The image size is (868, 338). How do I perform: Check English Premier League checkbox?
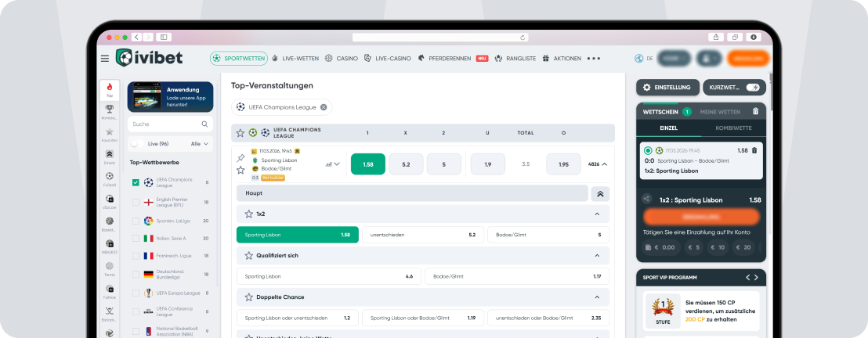[136, 203]
